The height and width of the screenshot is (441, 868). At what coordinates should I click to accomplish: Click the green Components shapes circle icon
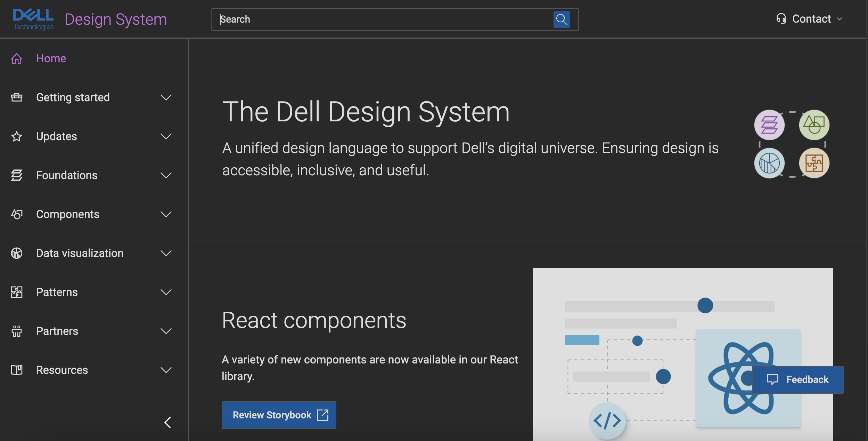814,125
